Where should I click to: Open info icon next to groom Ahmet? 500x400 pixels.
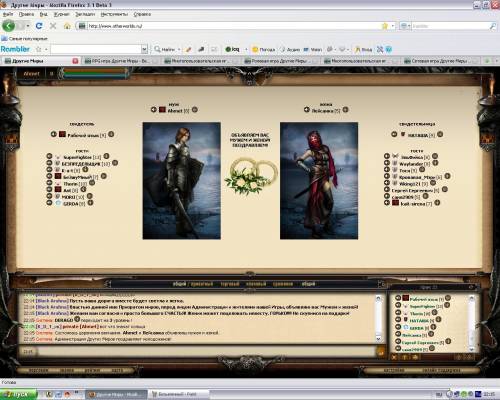tap(195, 109)
